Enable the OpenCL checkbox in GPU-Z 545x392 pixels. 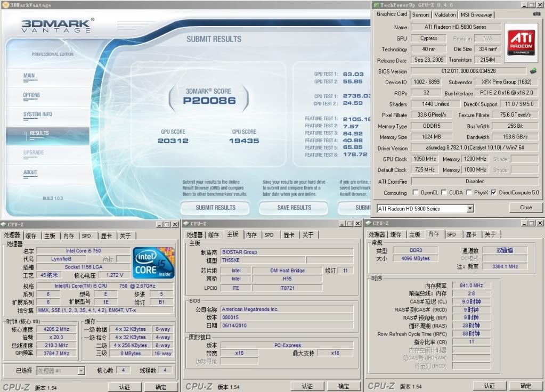(416, 192)
